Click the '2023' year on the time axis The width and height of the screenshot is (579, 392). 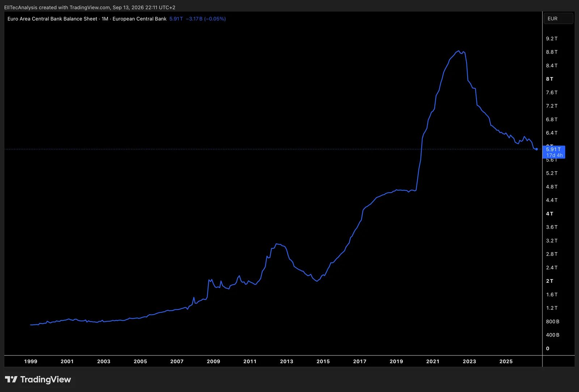[469, 361]
